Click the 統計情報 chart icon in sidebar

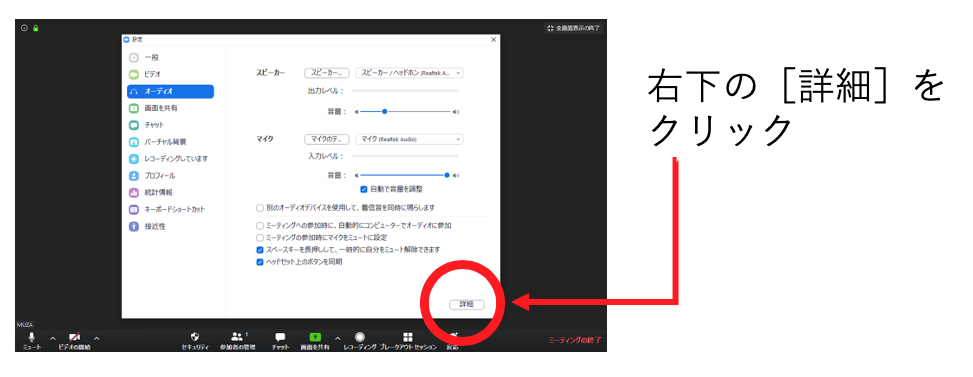pyautogui.click(x=133, y=192)
